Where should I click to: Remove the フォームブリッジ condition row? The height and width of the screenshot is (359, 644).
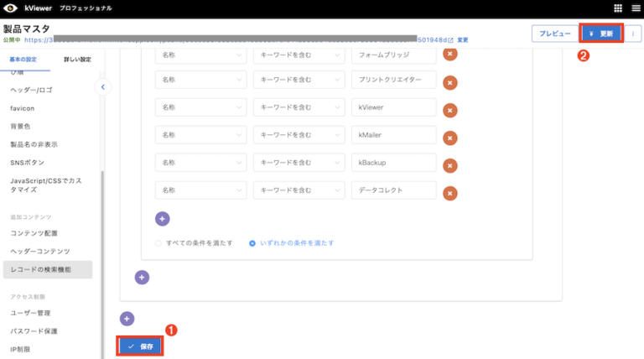tap(449, 54)
